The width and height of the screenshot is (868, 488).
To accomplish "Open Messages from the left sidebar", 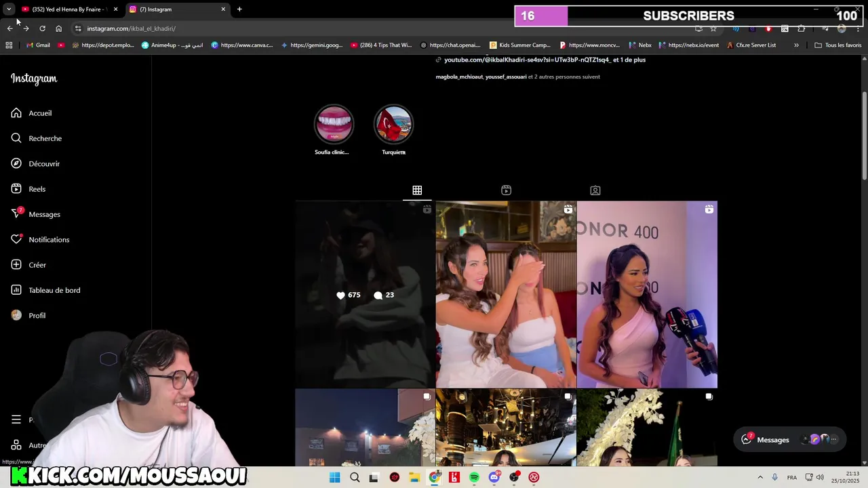I will (x=35, y=214).
